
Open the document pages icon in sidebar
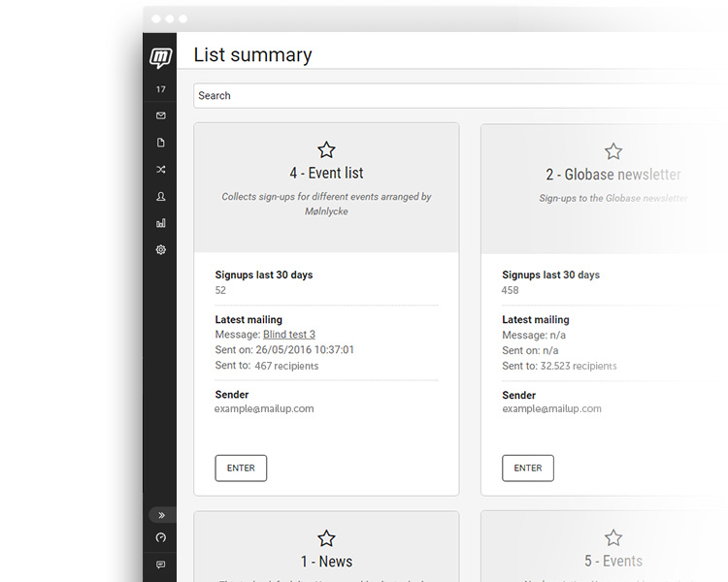(x=160, y=143)
